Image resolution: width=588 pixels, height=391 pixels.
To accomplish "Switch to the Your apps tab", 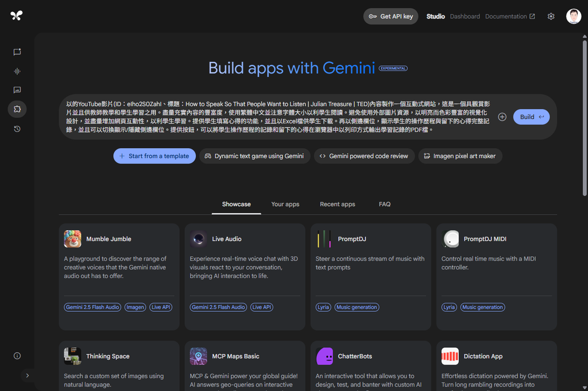I will 285,204.
